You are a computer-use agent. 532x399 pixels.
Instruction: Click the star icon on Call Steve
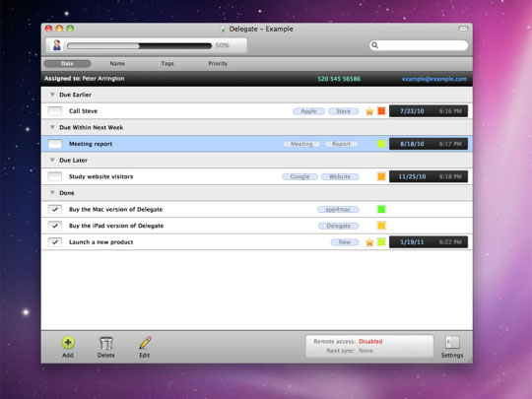point(369,111)
